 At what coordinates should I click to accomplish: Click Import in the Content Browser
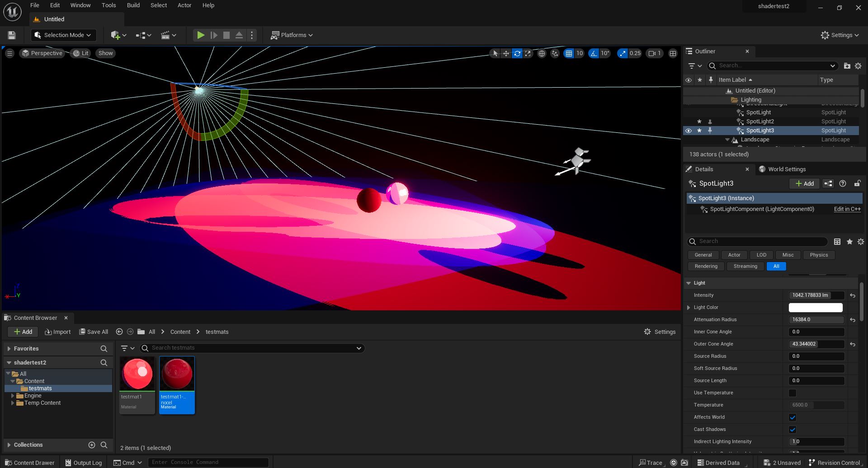(58, 332)
